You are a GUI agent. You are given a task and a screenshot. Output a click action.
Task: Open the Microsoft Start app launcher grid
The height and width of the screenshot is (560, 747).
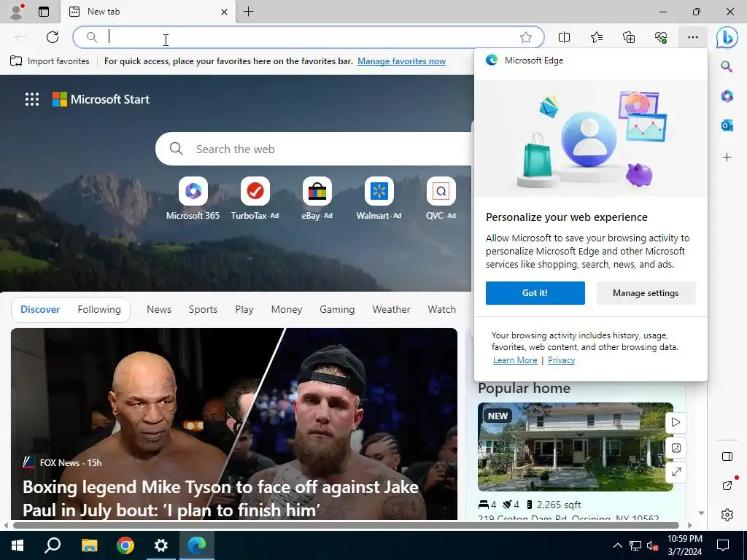pyautogui.click(x=32, y=99)
